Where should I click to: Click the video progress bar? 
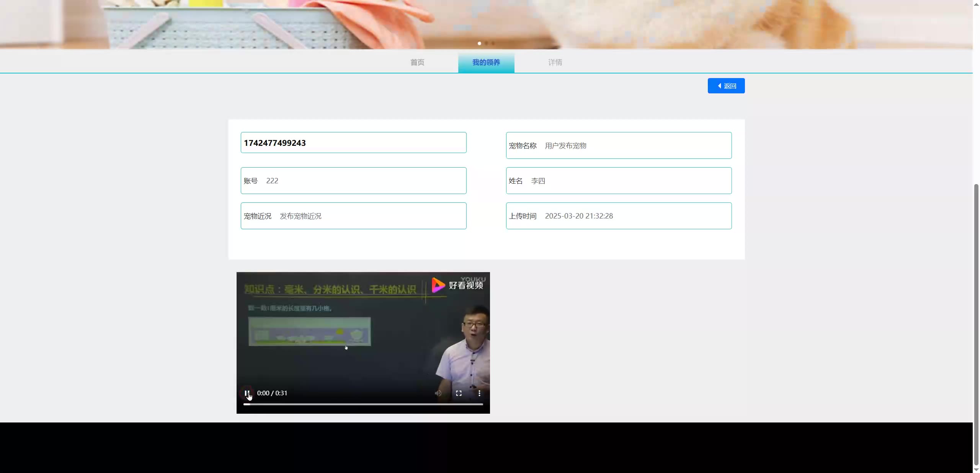(x=363, y=404)
